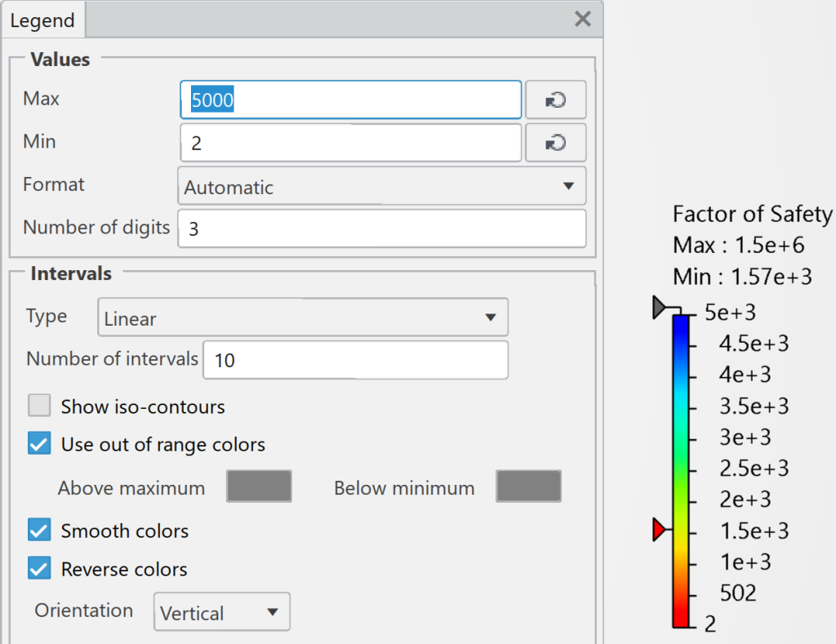The height and width of the screenshot is (644, 836).
Task: Select the Legend tab
Action: point(42,20)
